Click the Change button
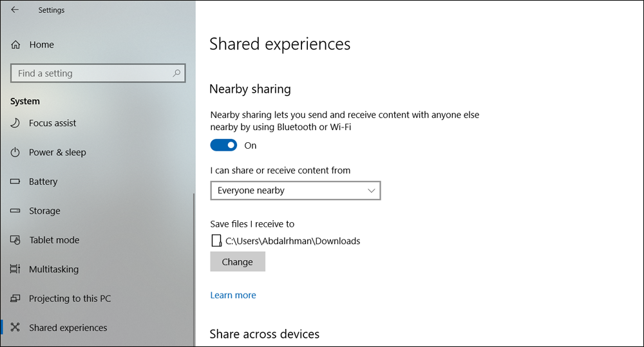The image size is (644, 347). click(x=238, y=262)
